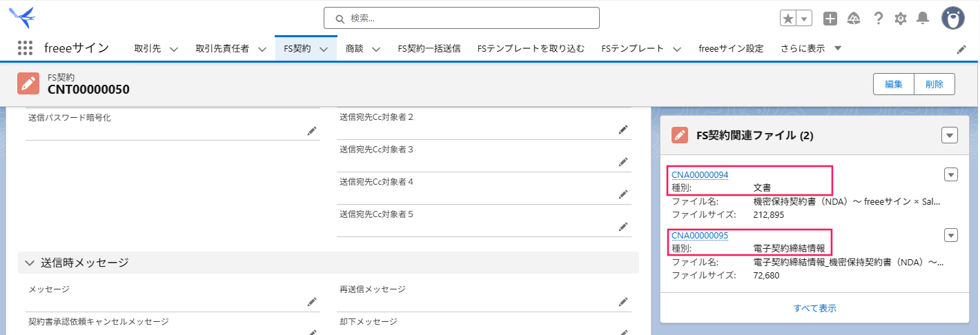This screenshot has width=980, height=335.
Task: Open the CNA00000095 link
Action: [x=700, y=236]
